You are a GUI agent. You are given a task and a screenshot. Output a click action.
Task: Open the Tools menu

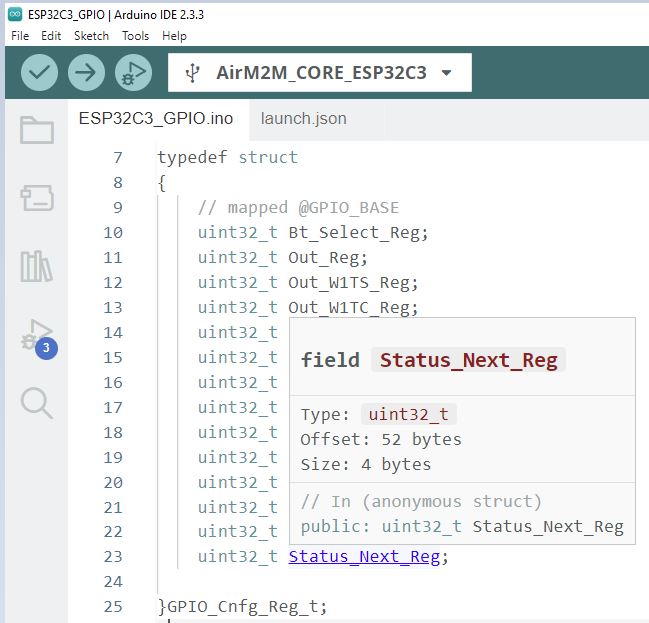[135, 36]
